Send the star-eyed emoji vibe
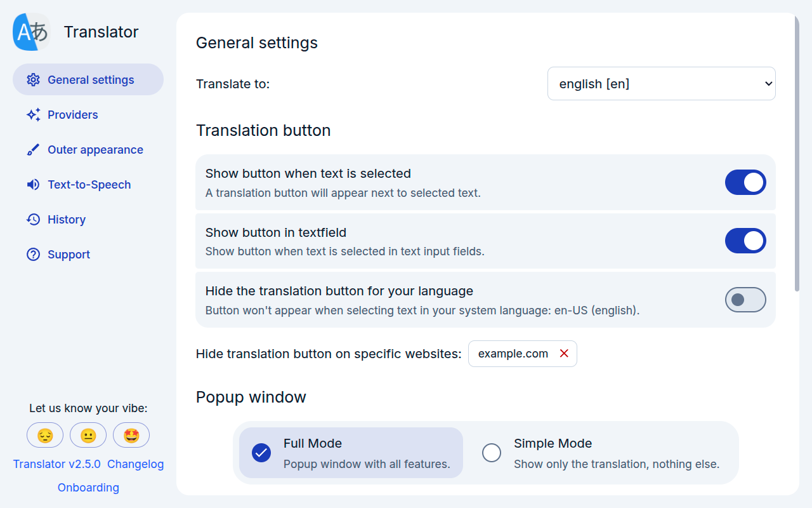Screen dimensions: 812x508 [131, 436]
